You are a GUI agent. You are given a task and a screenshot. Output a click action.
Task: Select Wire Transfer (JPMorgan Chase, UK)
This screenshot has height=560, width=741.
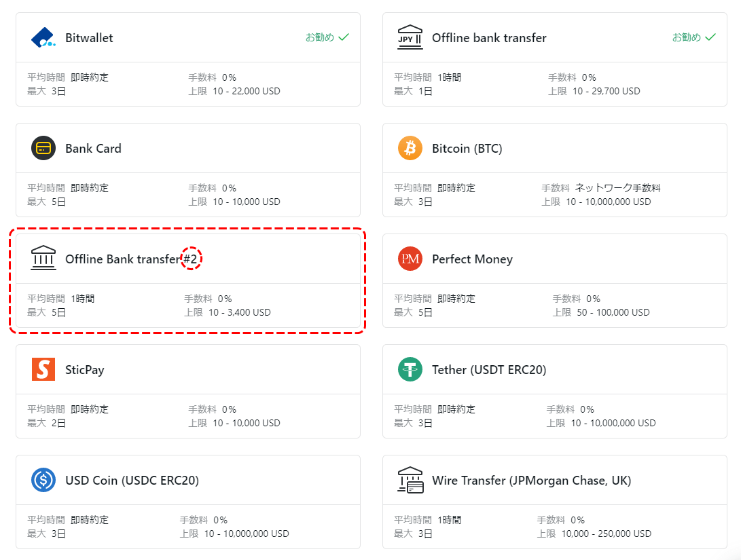(x=532, y=480)
